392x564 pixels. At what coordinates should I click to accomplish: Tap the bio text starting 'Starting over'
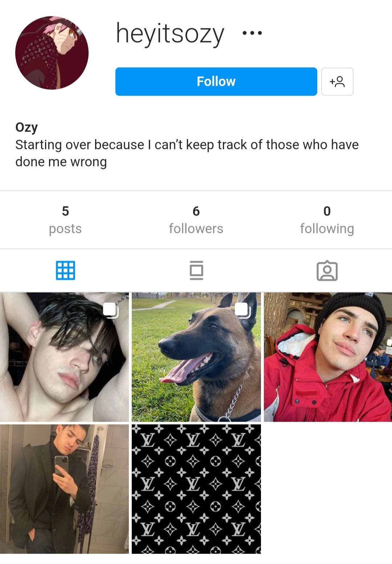pyautogui.click(x=187, y=153)
